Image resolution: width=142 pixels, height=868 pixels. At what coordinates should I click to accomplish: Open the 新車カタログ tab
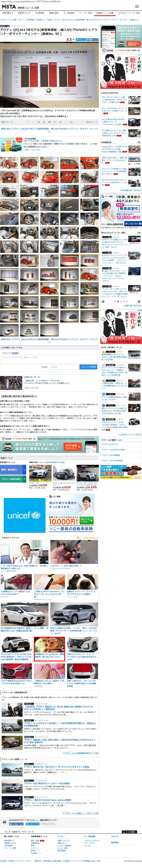coord(24,13)
